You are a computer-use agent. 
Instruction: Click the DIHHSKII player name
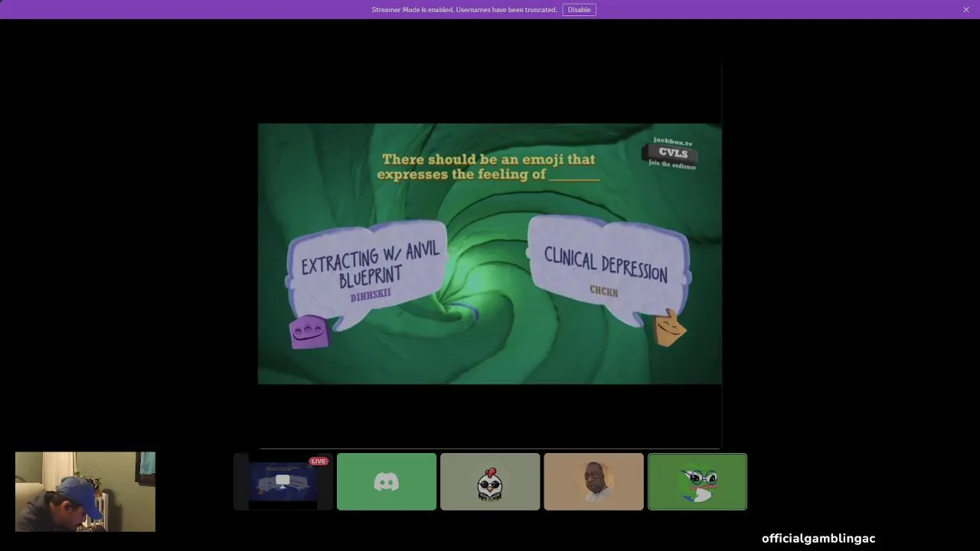tap(371, 294)
